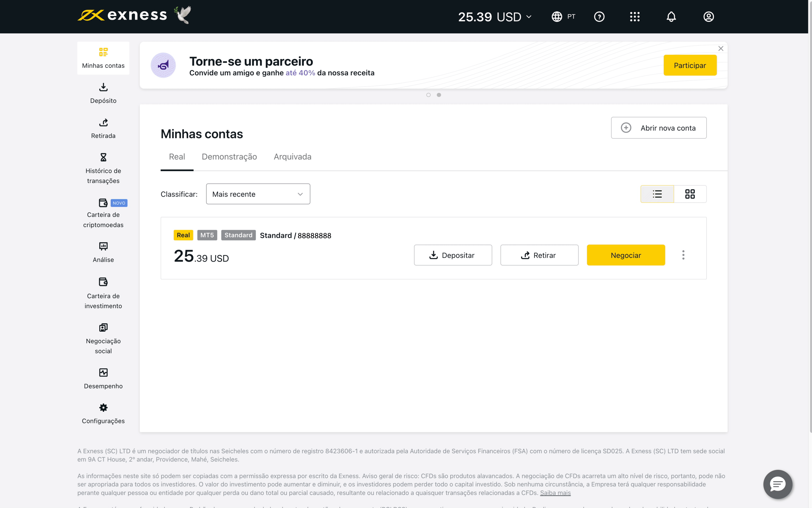Open account three-dots options menu
Viewport: 812px width, 508px height.
click(x=683, y=255)
